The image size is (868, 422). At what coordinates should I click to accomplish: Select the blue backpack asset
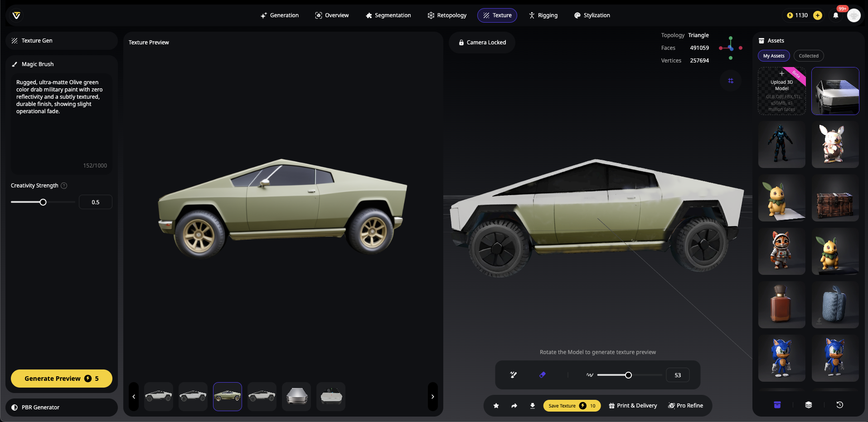835,305
